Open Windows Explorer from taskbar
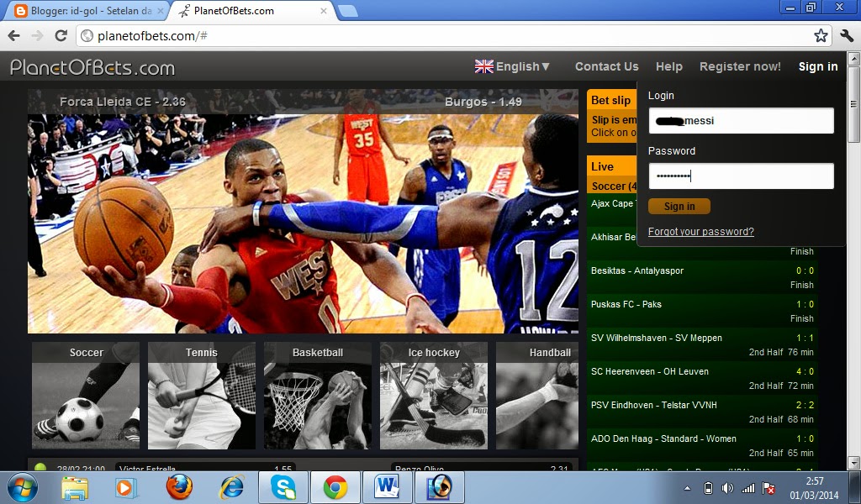The width and height of the screenshot is (861, 504). click(x=75, y=487)
